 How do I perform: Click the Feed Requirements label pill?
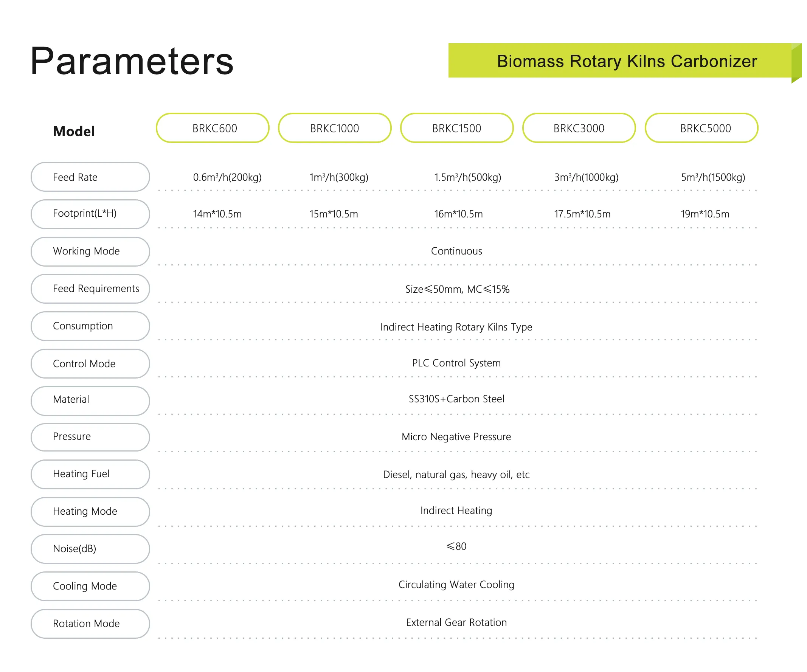point(90,289)
